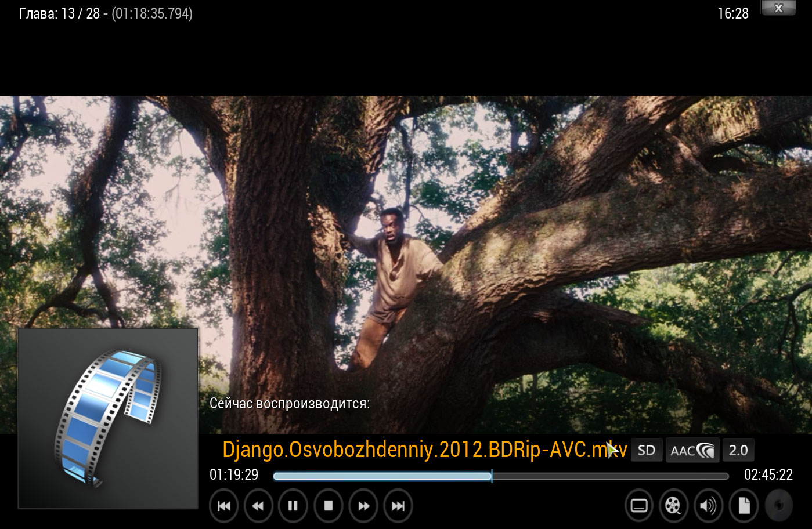Click the elapsed time 01:19:29

pos(234,474)
